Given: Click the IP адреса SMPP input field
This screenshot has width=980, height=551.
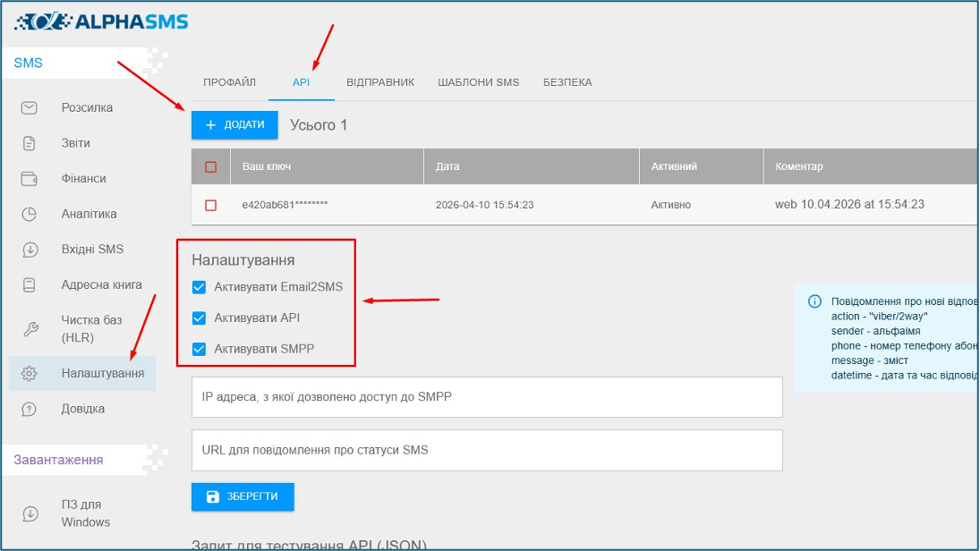Looking at the screenshot, I should pos(486,397).
